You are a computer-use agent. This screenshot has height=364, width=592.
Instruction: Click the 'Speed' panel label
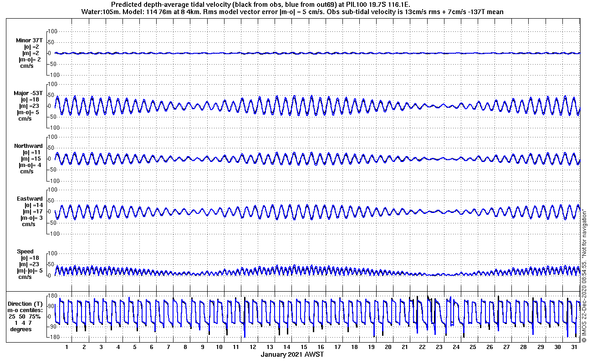(x=25, y=252)
